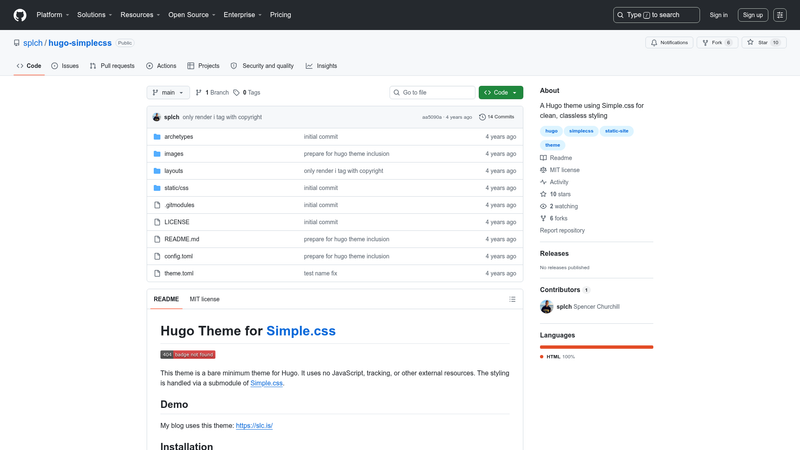Screen dimensions: 800x450
Task: Click the search magnifier icon in header
Action: click(620, 15)
